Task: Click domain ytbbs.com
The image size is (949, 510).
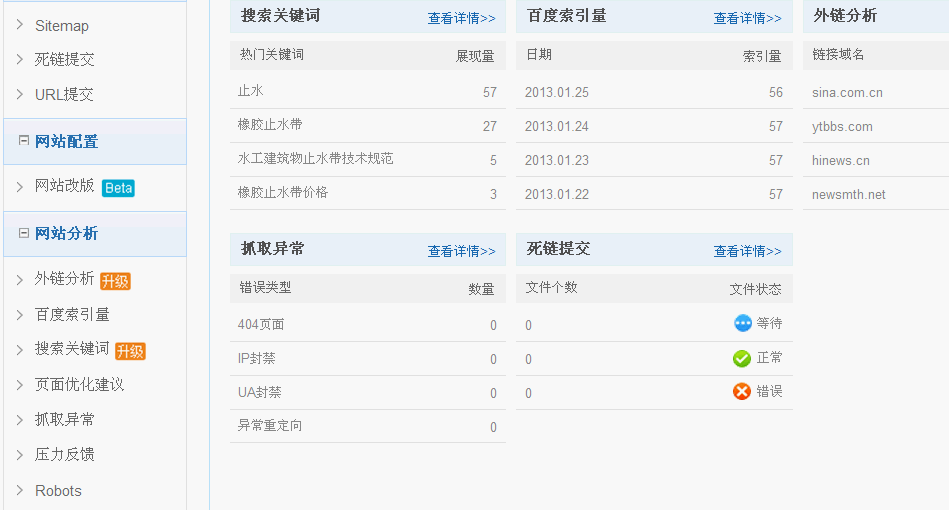Action: click(842, 126)
